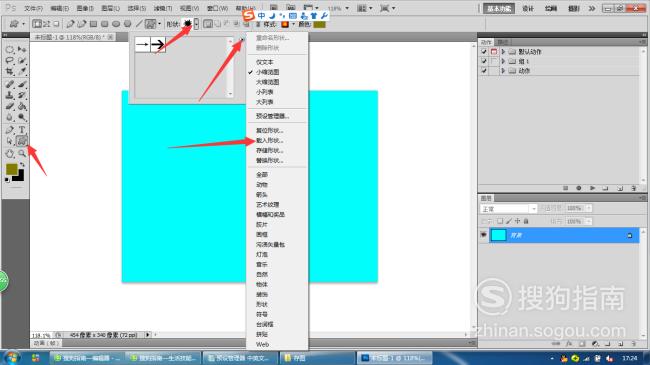This screenshot has height=365, width=650.
Task: Expand the 组 1 action set
Action: (x=503, y=61)
